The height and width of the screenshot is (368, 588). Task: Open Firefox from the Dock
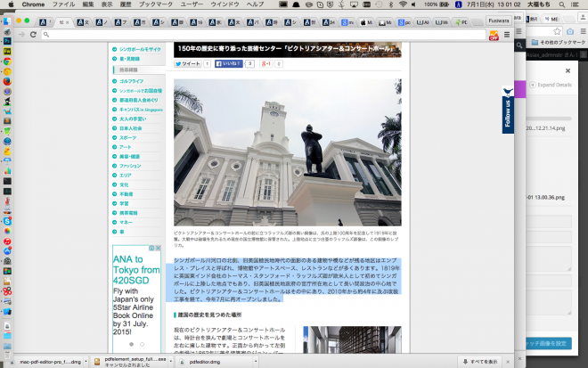(x=7, y=81)
